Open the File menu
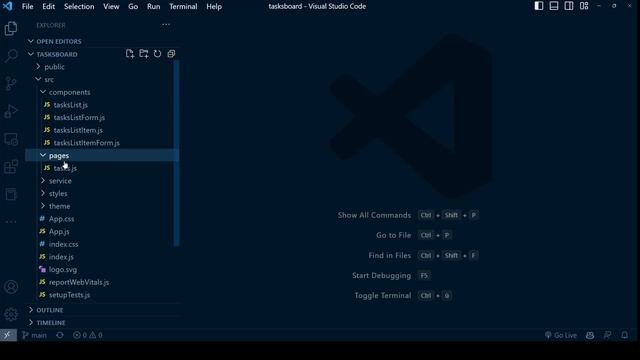Viewport: 640px width, 360px height. (27, 7)
